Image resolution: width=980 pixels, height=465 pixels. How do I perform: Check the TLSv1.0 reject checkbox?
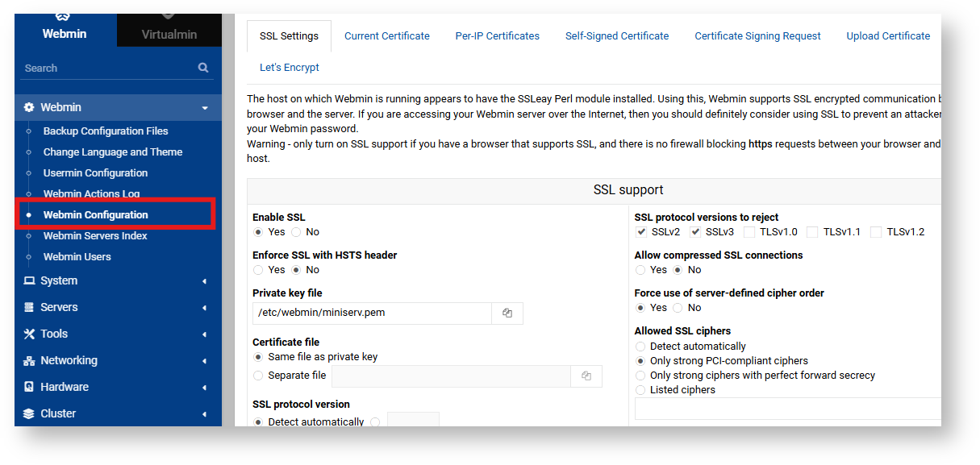(749, 232)
